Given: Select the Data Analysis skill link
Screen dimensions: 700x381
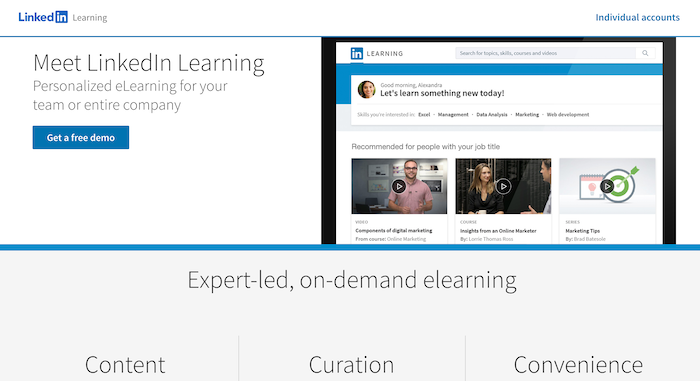Looking at the screenshot, I should [x=492, y=115].
